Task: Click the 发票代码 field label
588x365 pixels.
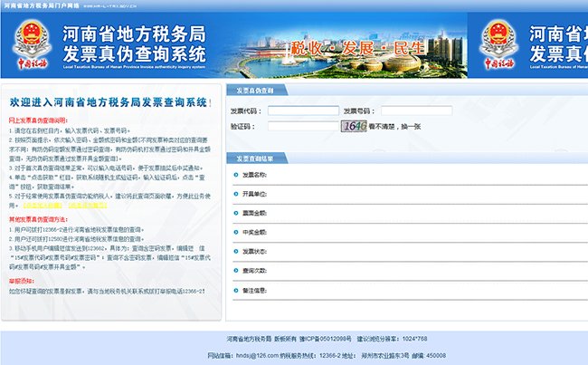Action: 246,111
